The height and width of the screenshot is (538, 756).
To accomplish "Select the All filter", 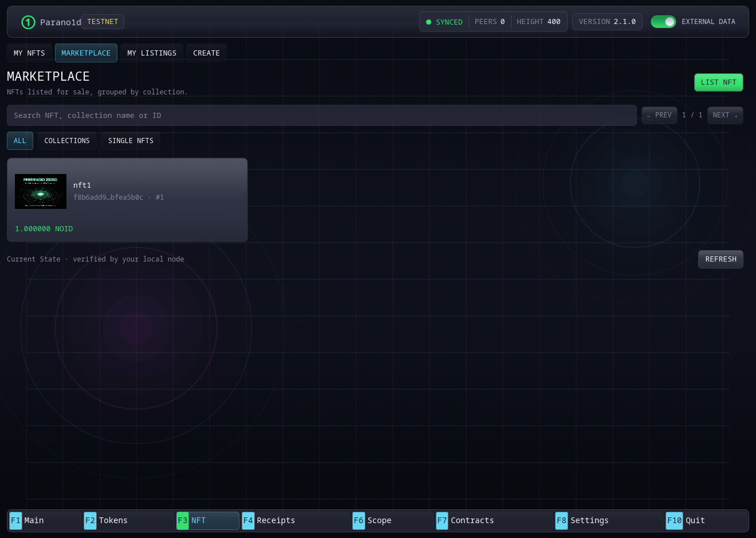I will point(20,141).
